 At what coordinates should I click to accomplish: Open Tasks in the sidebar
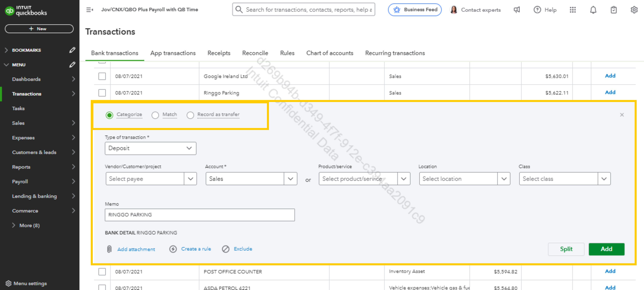coord(18,108)
